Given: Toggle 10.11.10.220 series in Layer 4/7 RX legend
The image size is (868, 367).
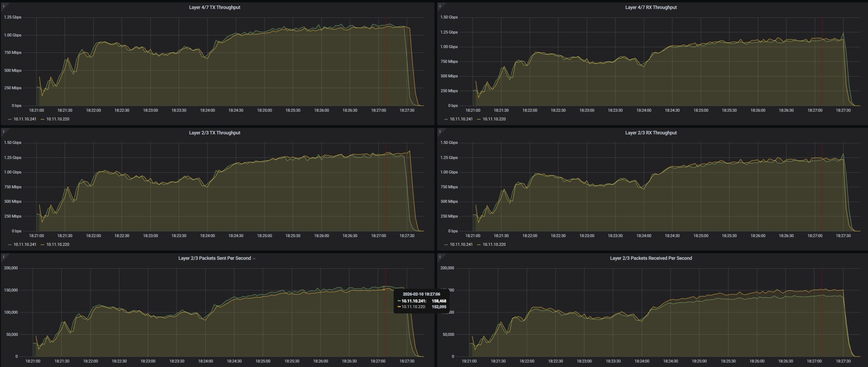Looking at the screenshot, I should tap(494, 119).
